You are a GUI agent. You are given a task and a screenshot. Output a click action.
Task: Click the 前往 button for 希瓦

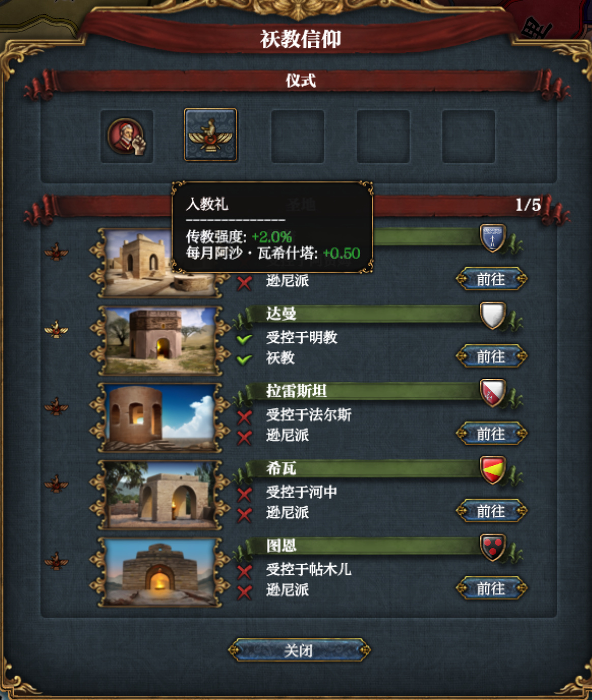pyautogui.click(x=491, y=511)
